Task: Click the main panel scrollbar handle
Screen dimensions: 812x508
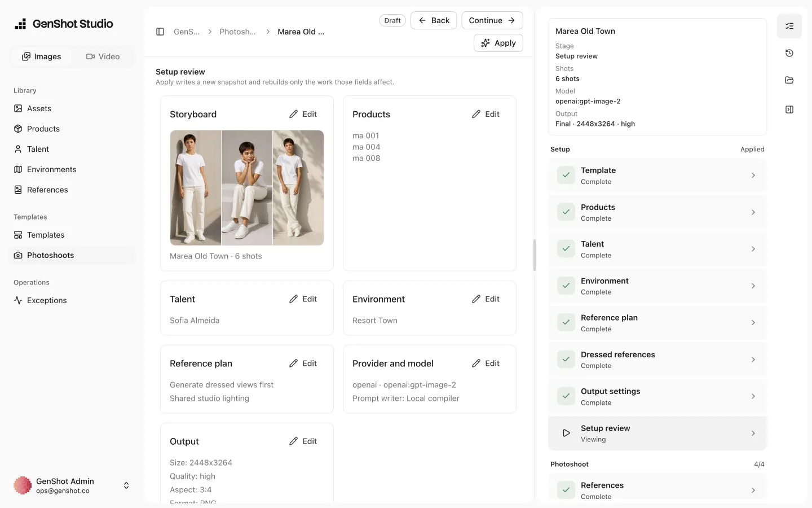Action: [x=535, y=255]
